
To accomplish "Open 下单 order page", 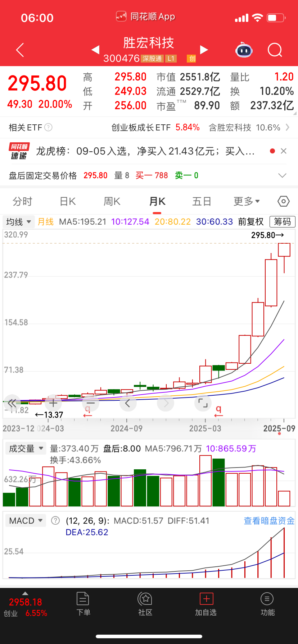I will point(83,604).
